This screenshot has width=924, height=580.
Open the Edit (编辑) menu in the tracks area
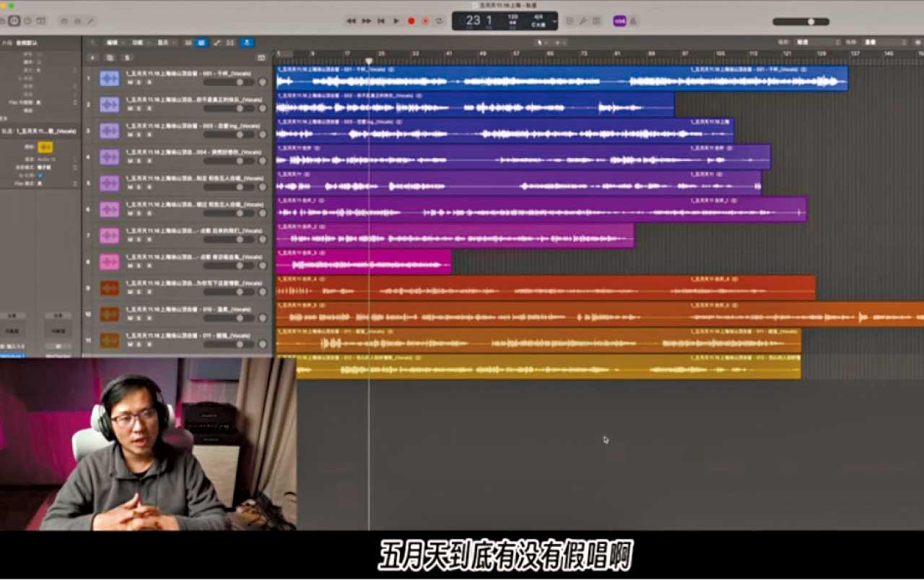pos(113,43)
